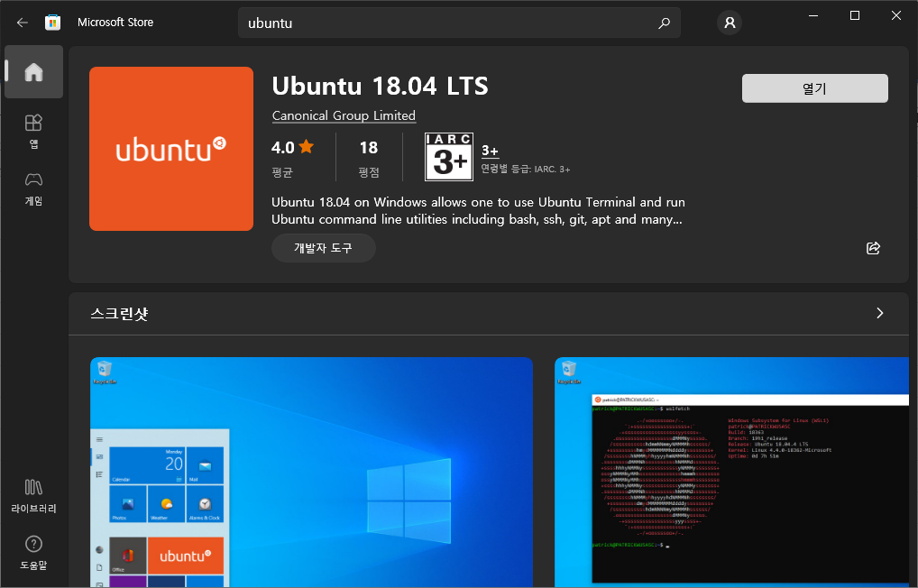The height and width of the screenshot is (588, 918).
Task: Click the Ubuntu 18.04 description text
Action: [x=478, y=211]
